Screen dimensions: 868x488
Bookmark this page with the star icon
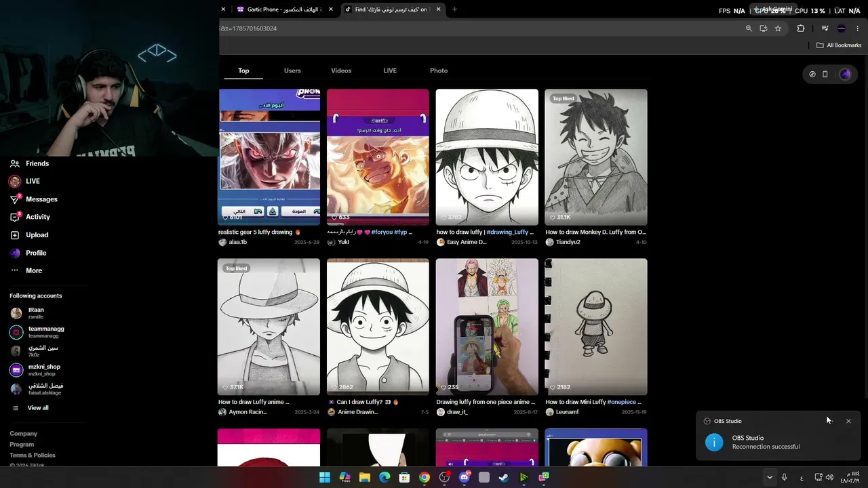pos(778,28)
